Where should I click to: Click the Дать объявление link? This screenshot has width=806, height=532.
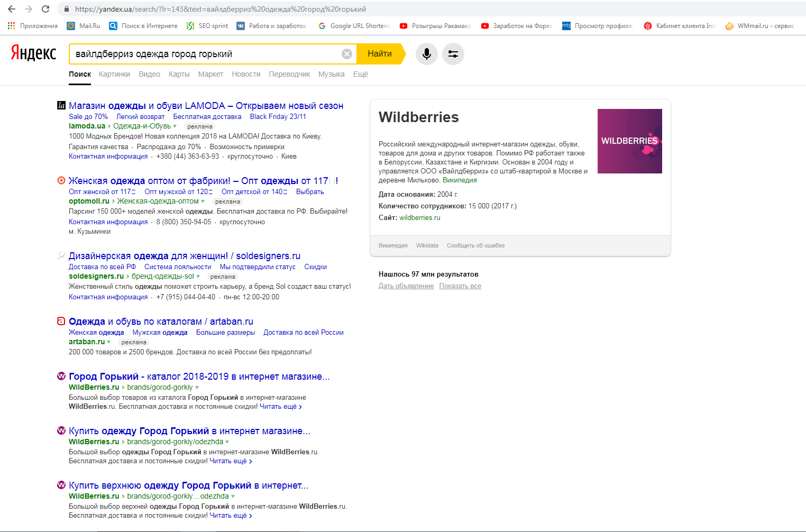pos(406,286)
